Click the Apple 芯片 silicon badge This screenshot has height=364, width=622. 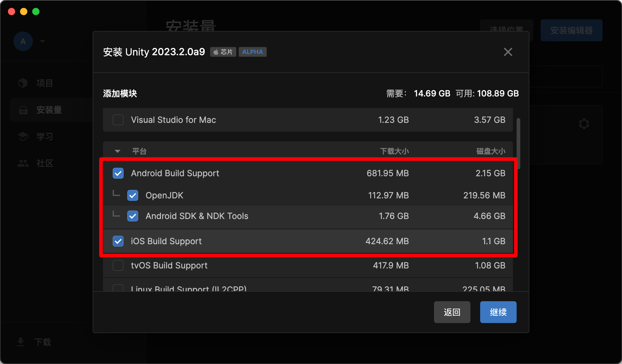pyautogui.click(x=223, y=52)
